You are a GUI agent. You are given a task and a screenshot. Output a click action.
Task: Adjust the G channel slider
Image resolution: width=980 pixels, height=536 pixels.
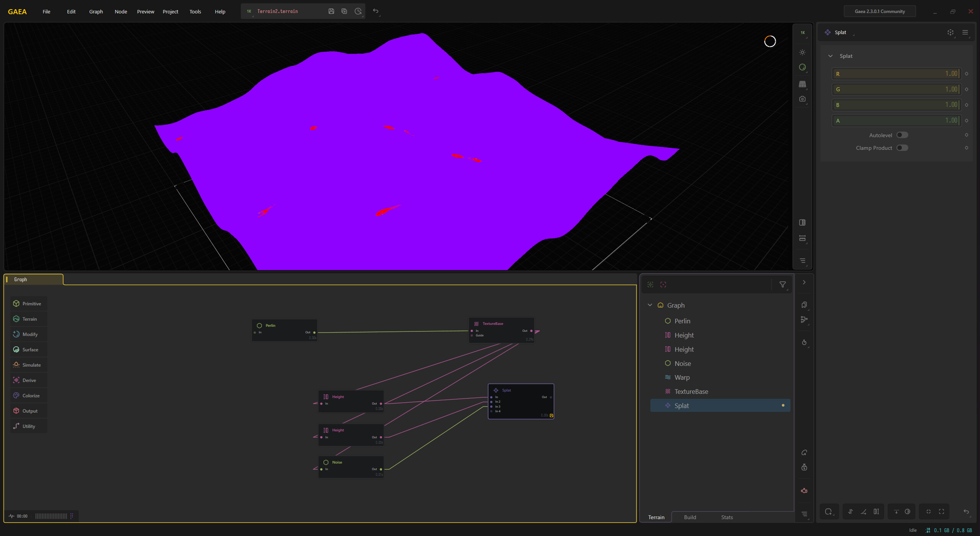pyautogui.click(x=896, y=89)
